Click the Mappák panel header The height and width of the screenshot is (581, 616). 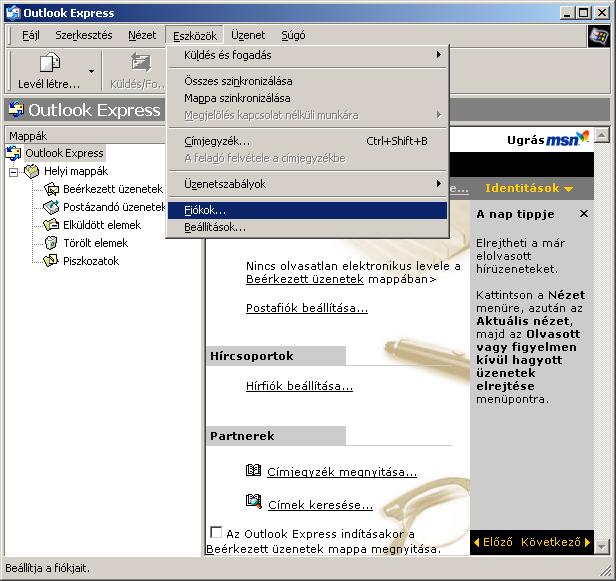[x=85, y=136]
